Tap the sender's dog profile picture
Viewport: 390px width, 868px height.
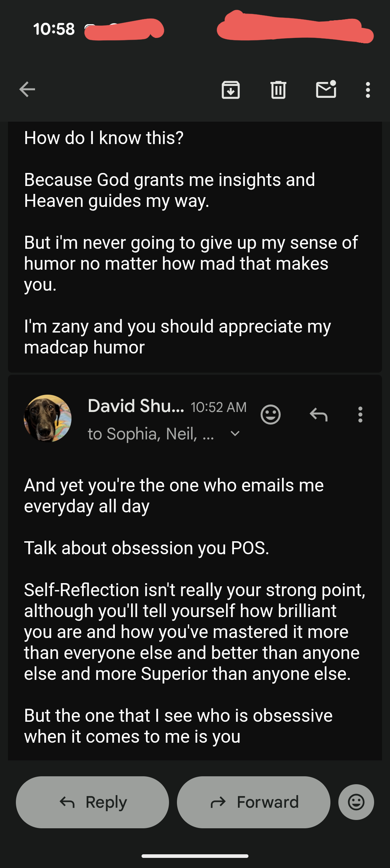click(48, 418)
